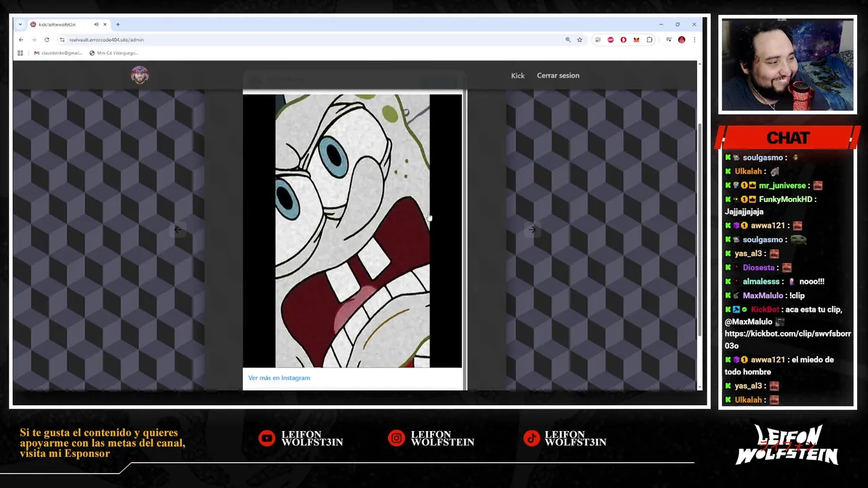Click username FunkyMonkHD in chat
Screen dimensions: 868x488
785,199
